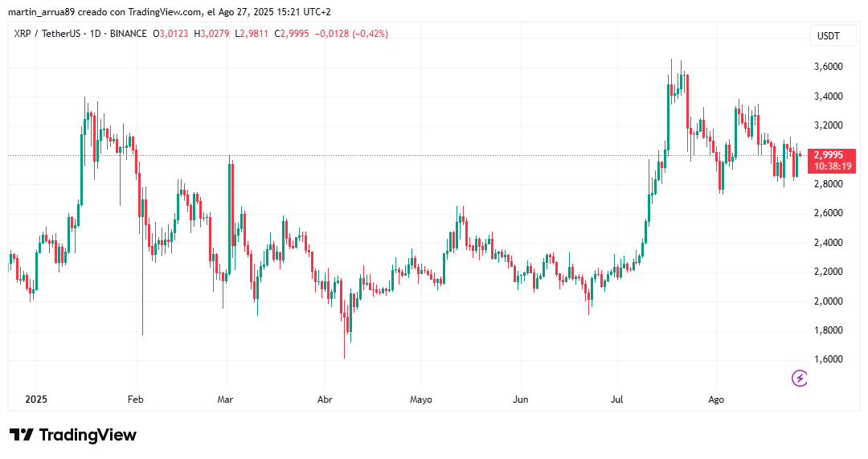This screenshot has height=459, width=868.
Task: Click the Feb label on time axis
Action: click(135, 400)
